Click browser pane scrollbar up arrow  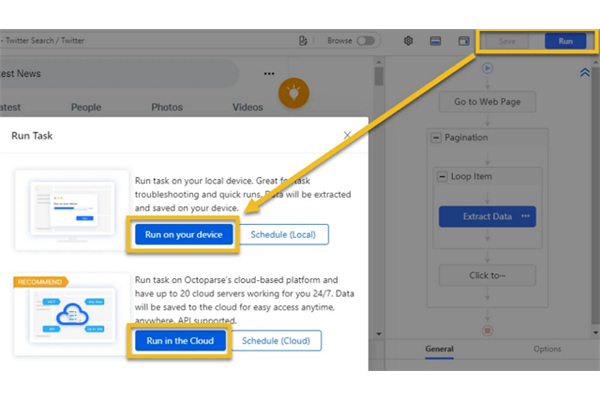pyautogui.click(x=379, y=62)
